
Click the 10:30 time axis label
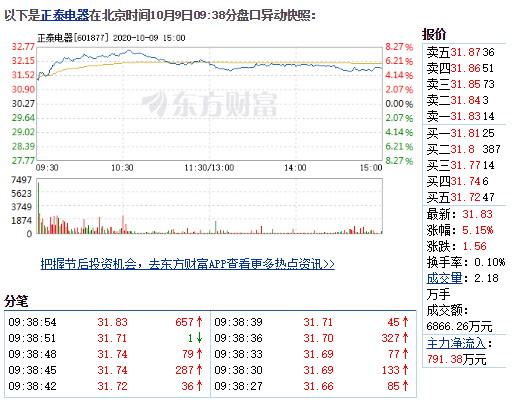tap(122, 167)
